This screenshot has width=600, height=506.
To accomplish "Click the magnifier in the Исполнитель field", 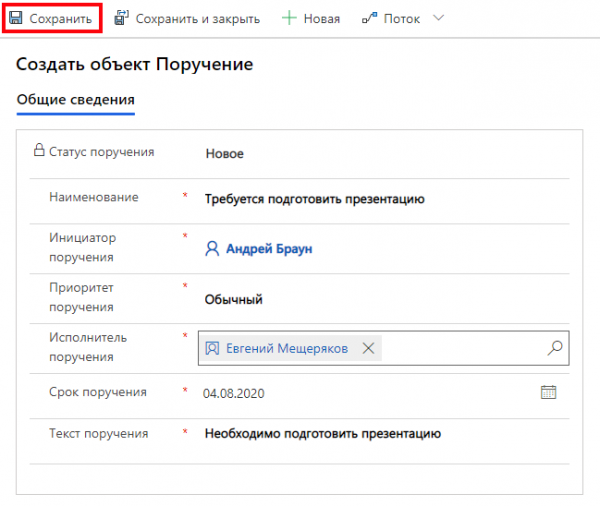I will [x=555, y=348].
